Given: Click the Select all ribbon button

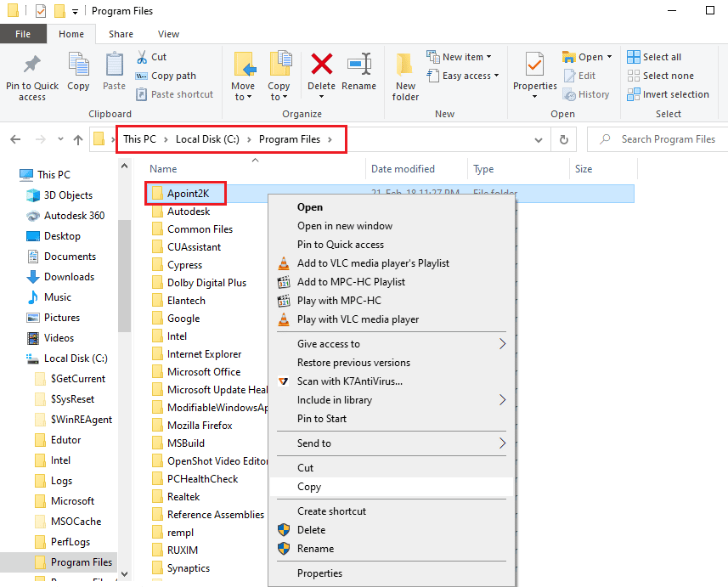Looking at the screenshot, I should [654, 57].
